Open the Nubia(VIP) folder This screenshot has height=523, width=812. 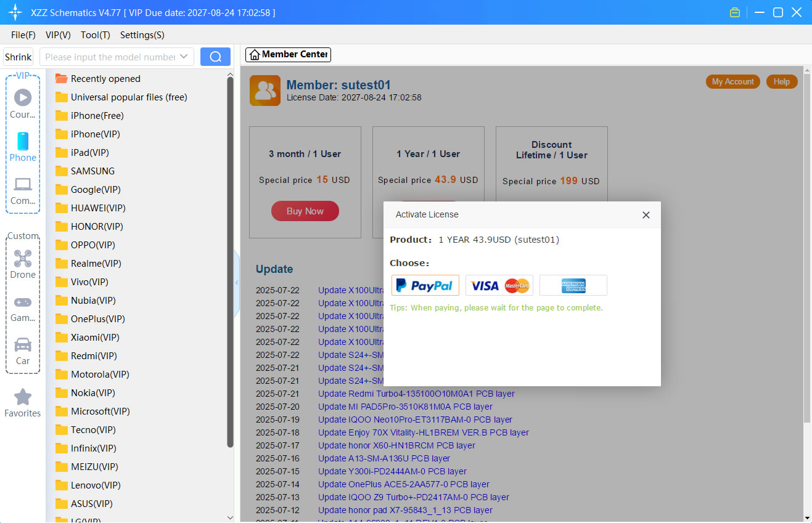85,301
